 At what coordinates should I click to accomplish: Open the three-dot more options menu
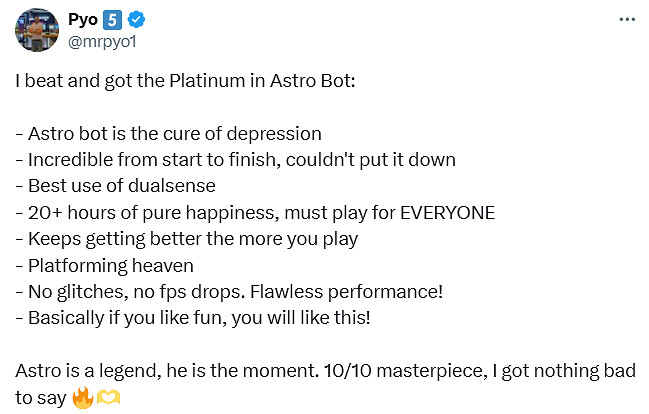tap(627, 20)
